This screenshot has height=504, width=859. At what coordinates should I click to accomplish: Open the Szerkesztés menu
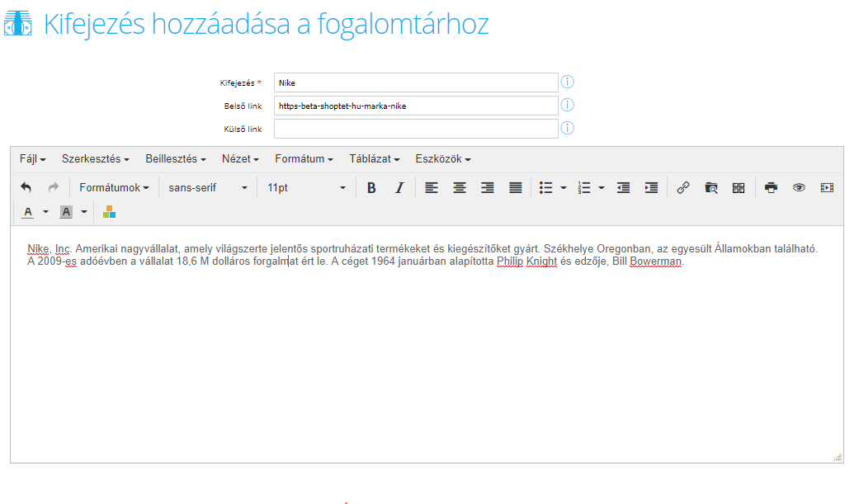coord(96,159)
